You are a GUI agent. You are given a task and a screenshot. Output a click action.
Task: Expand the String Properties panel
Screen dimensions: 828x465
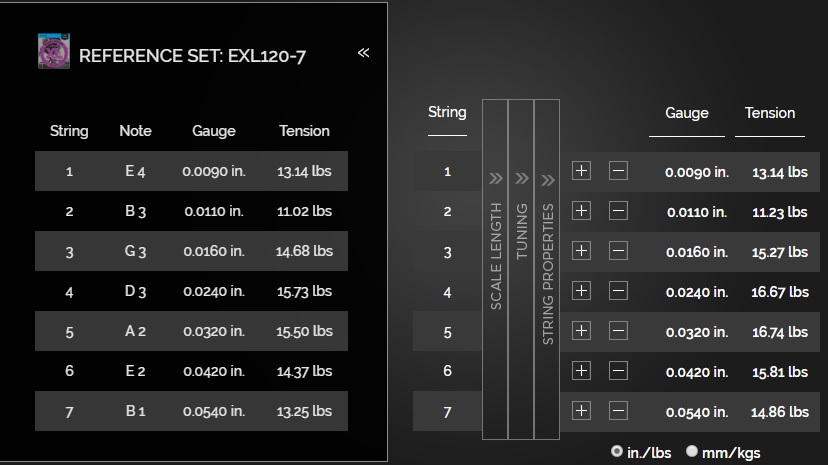point(547,269)
